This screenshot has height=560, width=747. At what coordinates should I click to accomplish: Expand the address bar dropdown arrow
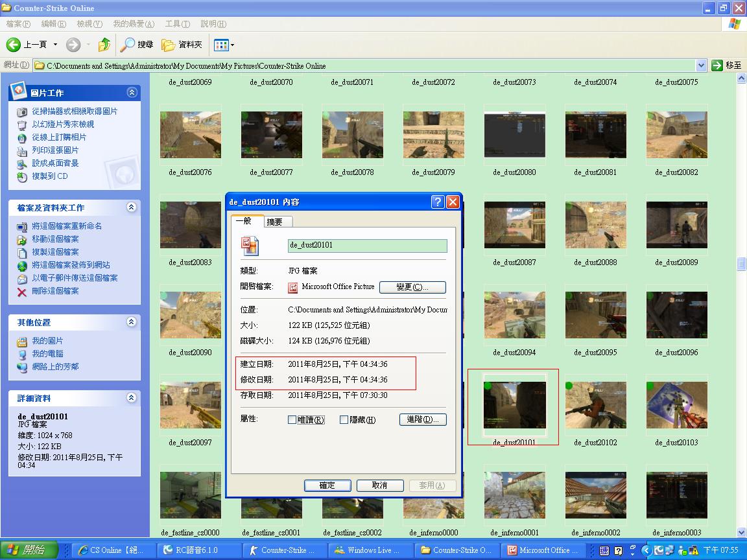(701, 65)
